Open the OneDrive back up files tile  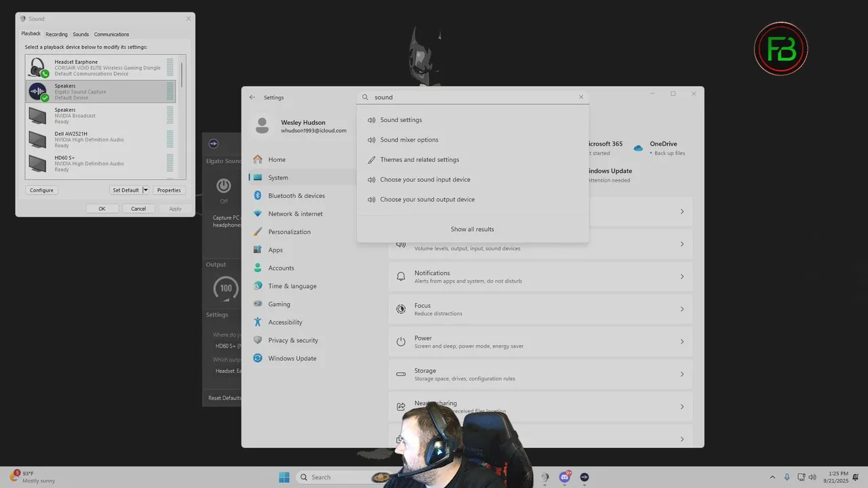660,148
